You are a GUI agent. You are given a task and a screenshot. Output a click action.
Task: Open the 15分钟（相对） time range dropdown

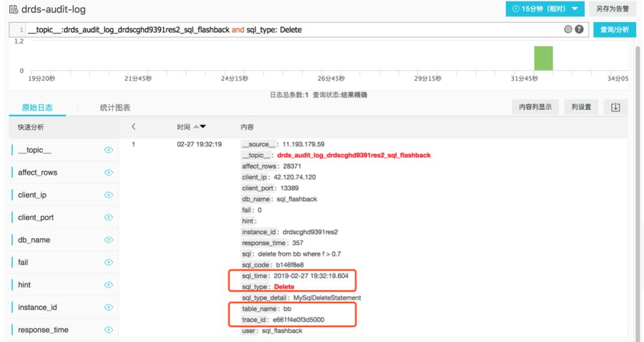pos(544,8)
